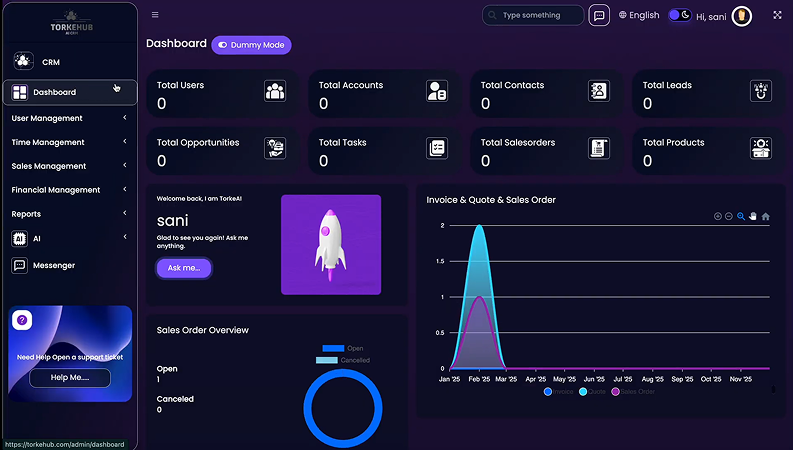Open Reports menu item
The height and width of the screenshot is (450, 793).
point(70,213)
